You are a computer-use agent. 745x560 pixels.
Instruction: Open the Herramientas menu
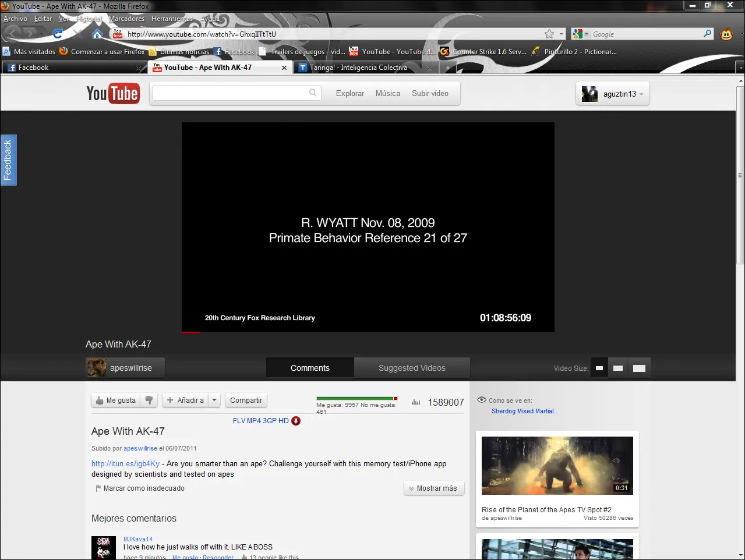172,19
